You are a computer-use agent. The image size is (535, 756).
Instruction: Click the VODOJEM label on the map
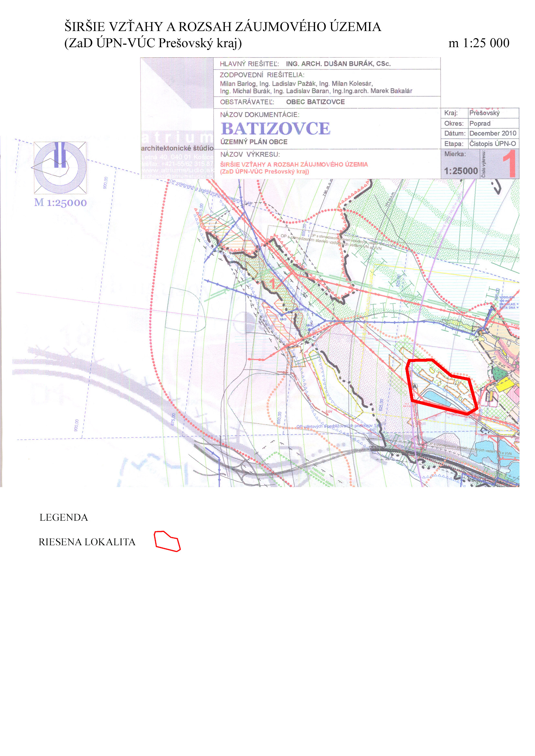pos(507,297)
